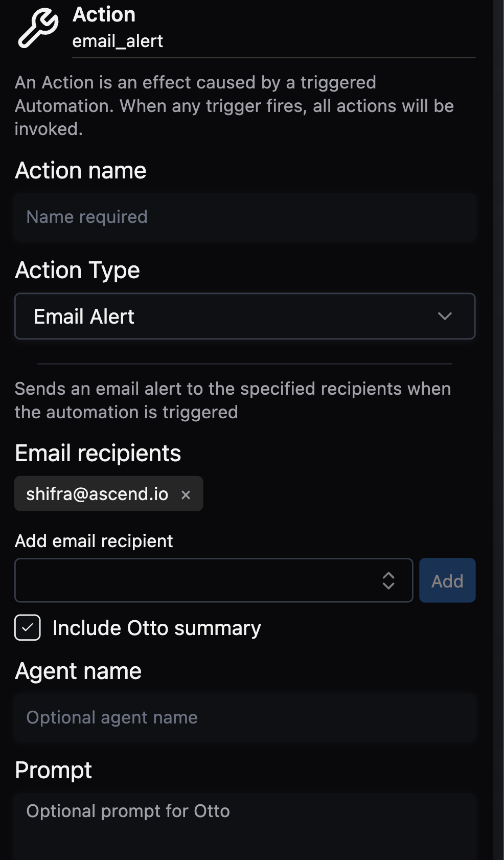This screenshot has width=504, height=860.
Task: Click the Agent name label
Action: coord(78,671)
